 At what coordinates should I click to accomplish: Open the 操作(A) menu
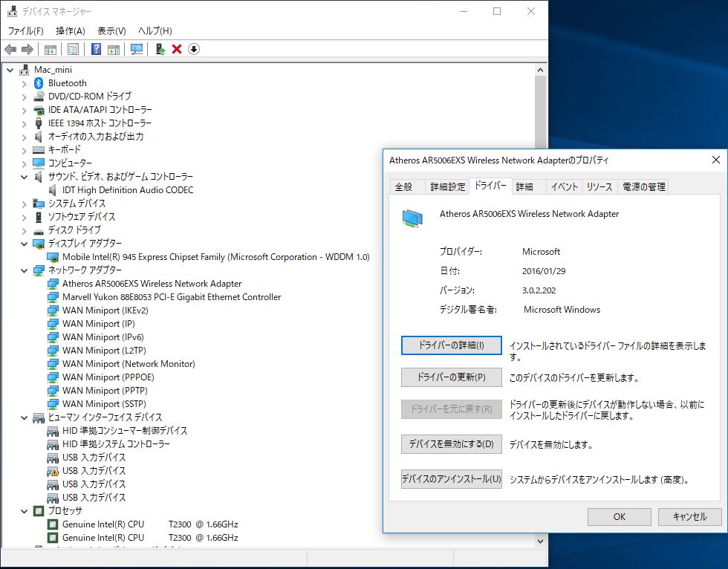tap(71, 30)
